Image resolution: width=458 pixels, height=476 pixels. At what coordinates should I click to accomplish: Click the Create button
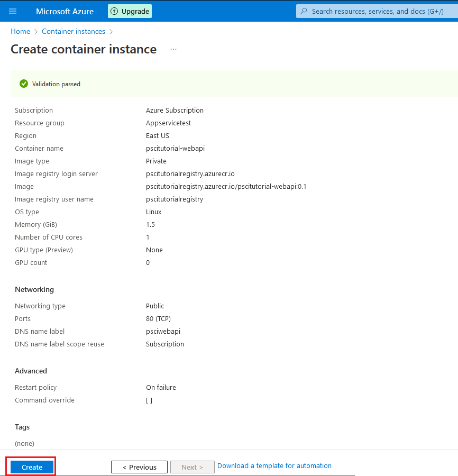pos(31,467)
